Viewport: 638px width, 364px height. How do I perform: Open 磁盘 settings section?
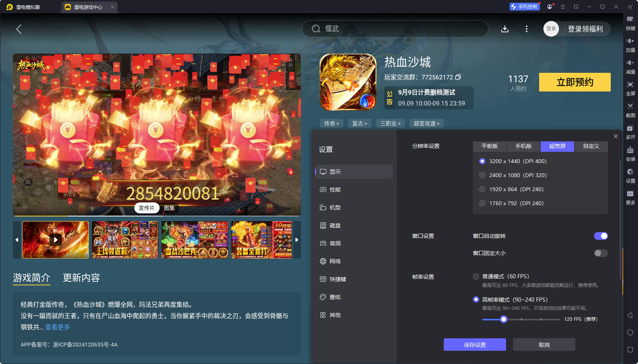click(354, 225)
